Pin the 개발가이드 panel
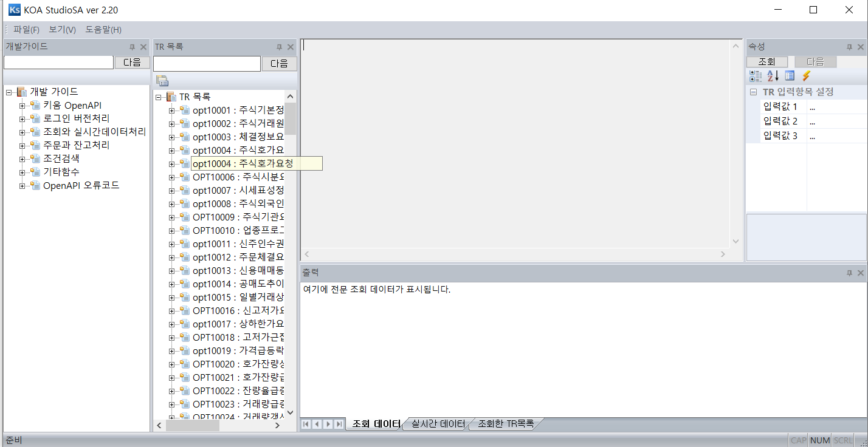Image resolution: width=868 pixels, height=447 pixels. click(132, 47)
